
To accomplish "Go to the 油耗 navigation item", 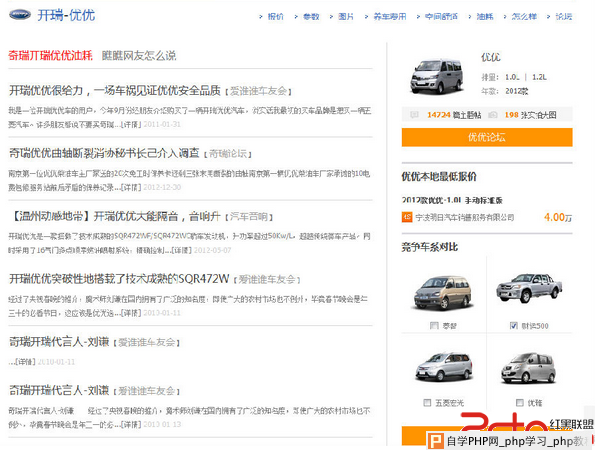I will [485, 16].
